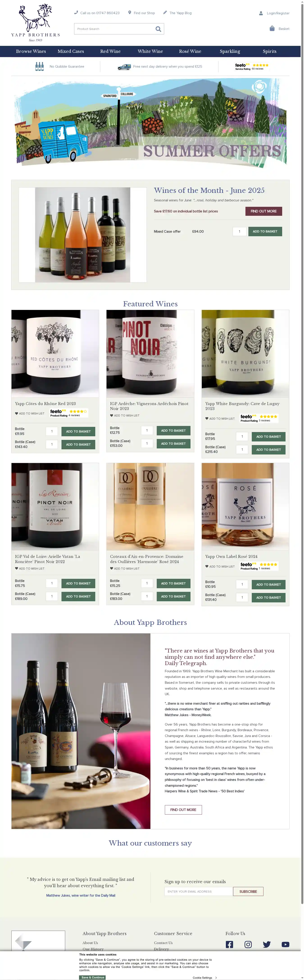Screen dimensions: 304x980
Task: Open the Basket icon
Action: tap(272, 29)
